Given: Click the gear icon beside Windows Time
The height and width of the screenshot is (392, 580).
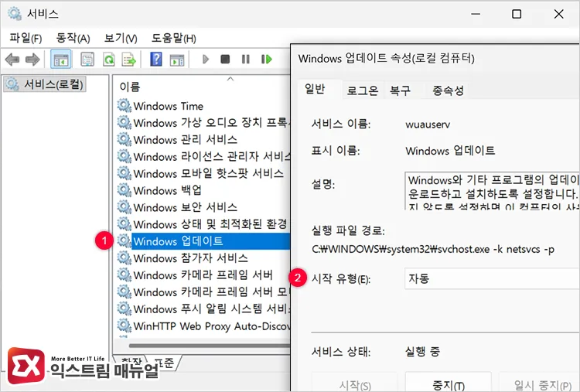Looking at the screenshot, I should coord(125,106).
